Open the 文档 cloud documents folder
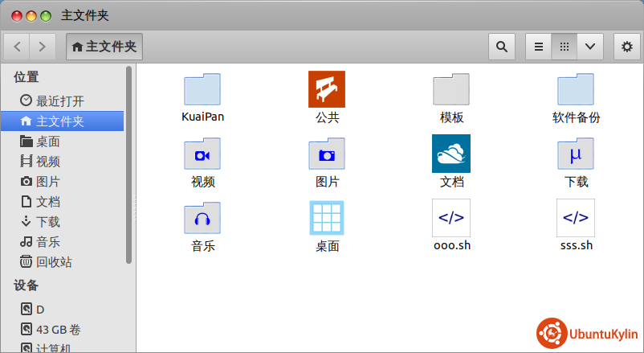The height and width of the screenshot is (353, 644). pyautogui.click(x=451, y=154)
